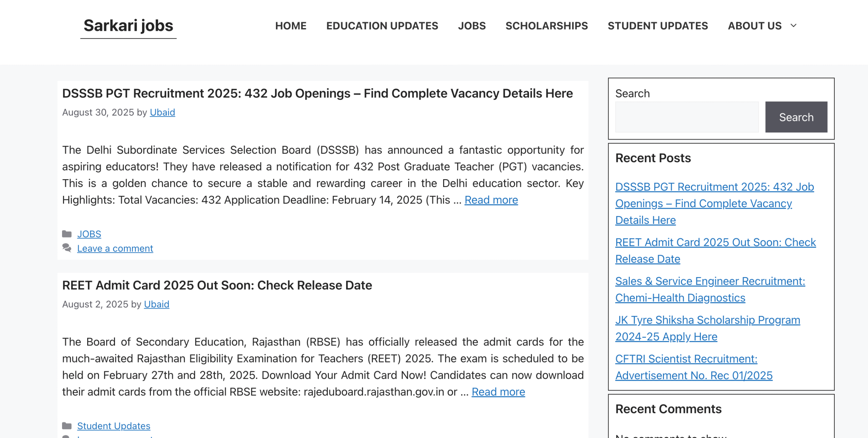Click folder icon beside Student Updates
The image size is (868, 438).
pyautogui.click(x=67, y=426)
